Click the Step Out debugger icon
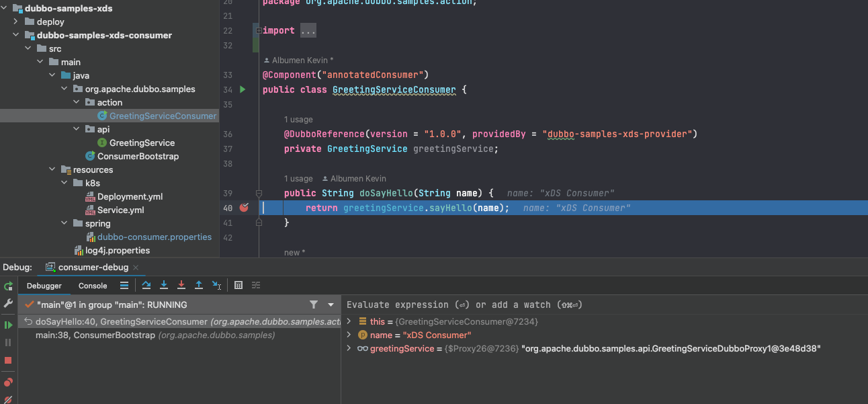Image resolution: width=868 pixels, height=404 pixels. pos(199,286)
